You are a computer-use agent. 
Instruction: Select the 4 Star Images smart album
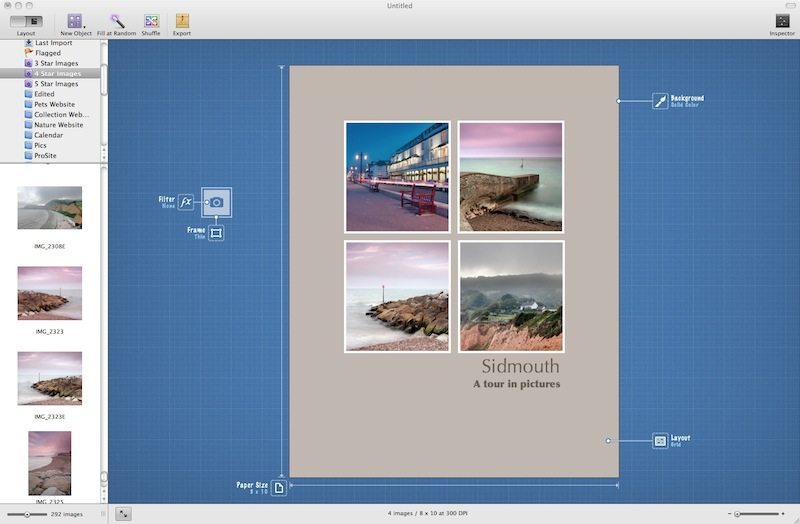point(50,73)
